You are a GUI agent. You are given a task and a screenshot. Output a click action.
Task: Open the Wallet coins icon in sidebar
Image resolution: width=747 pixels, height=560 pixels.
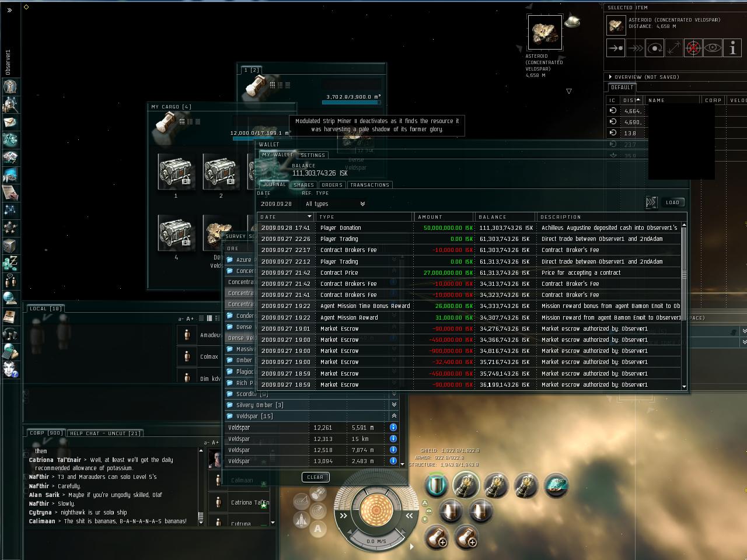pyautogui.click(x=11, y=262)
